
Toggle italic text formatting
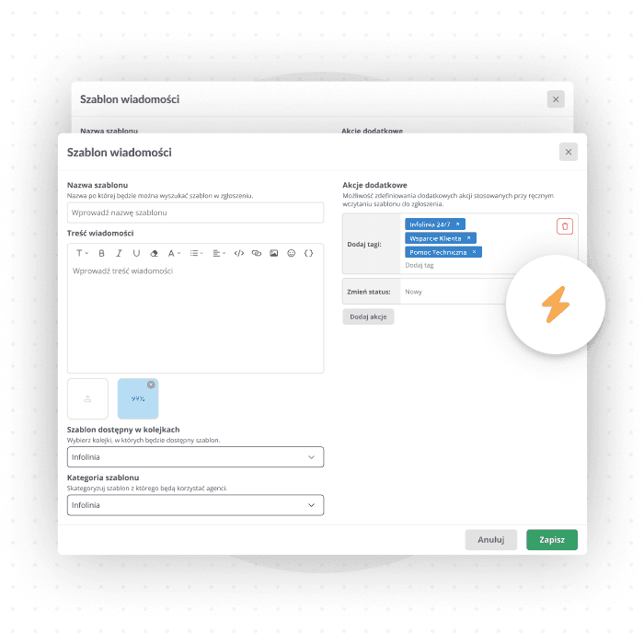click(x=119, y=253)
